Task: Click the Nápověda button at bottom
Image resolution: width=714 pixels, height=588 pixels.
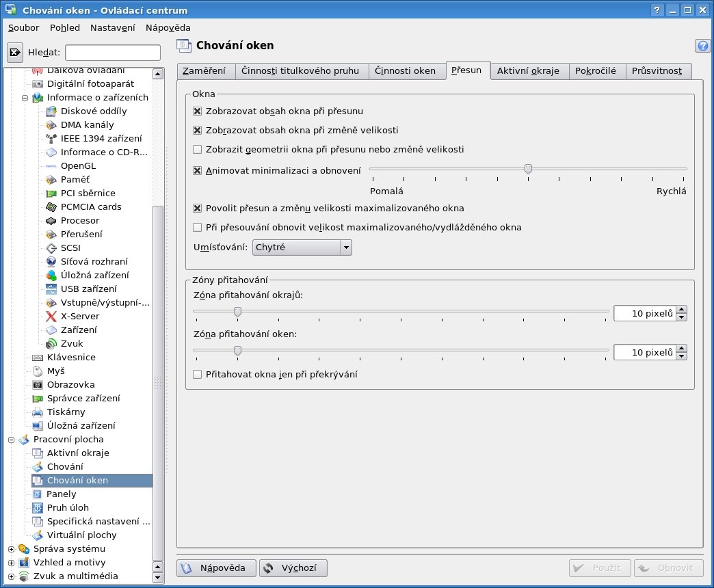Action: 216,568
